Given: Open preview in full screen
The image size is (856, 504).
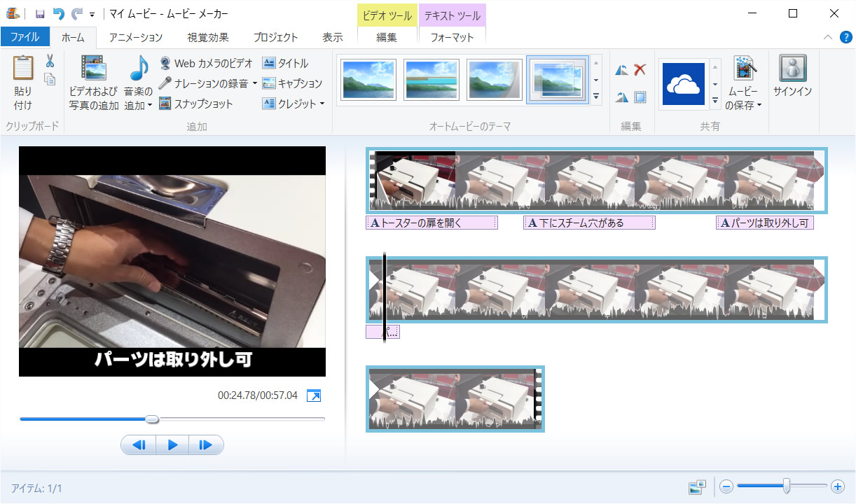Looking at the screenshot, I should pos(315,396).
